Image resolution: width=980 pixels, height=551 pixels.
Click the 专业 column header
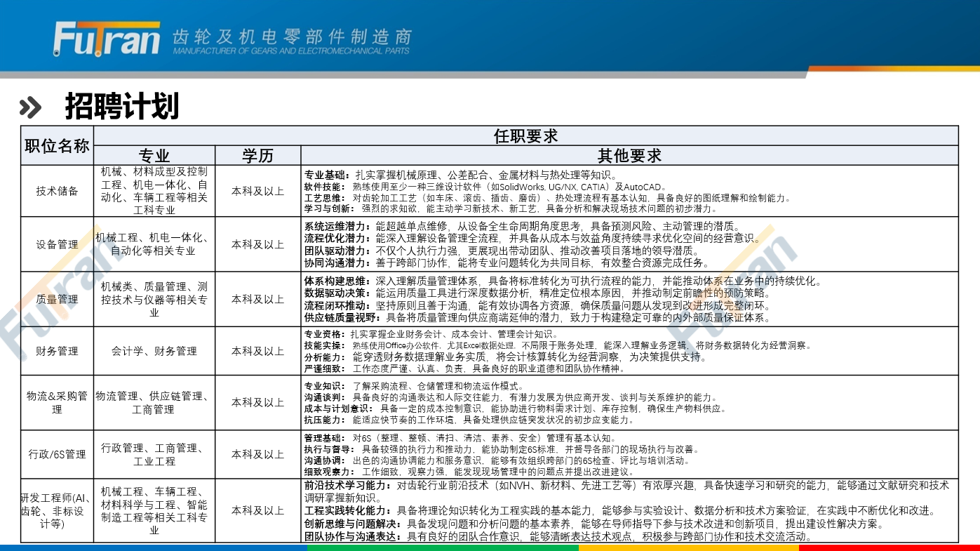154,155
